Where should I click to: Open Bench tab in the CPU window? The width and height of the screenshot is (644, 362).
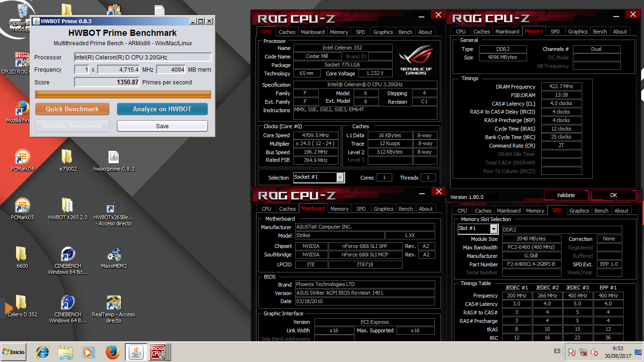pyautogui.click(x=405, y=32)
